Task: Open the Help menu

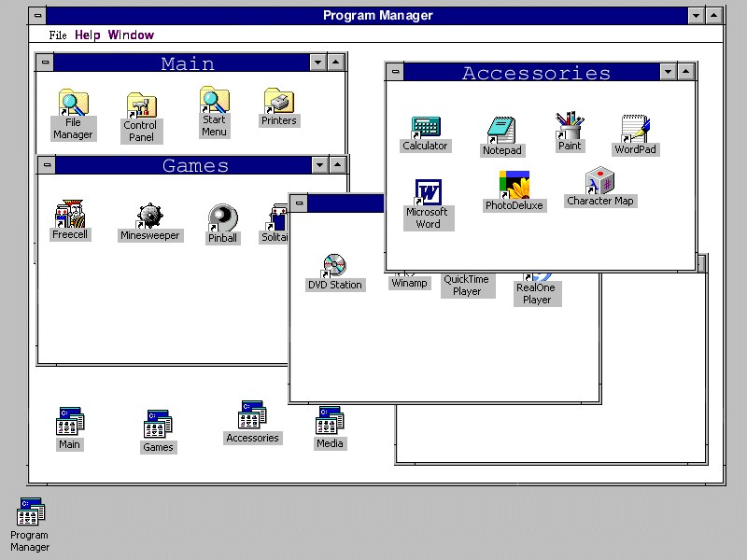Action: click(x=87, y=35)
